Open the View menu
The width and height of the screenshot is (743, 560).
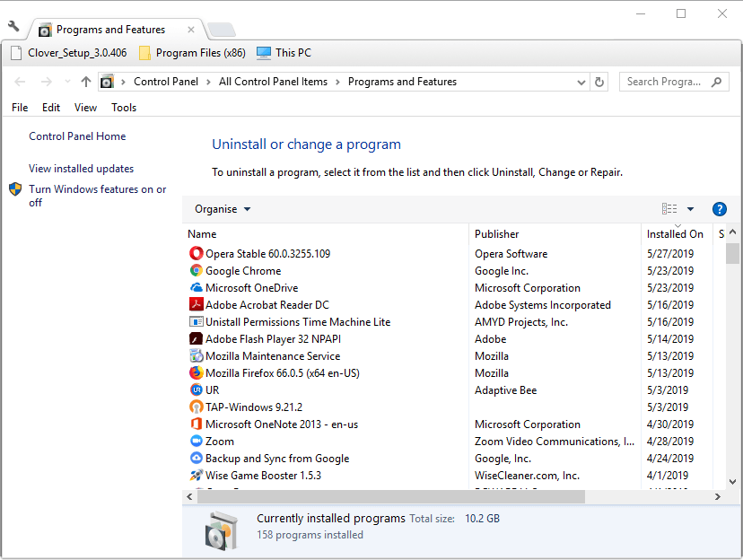click(86, 108)
